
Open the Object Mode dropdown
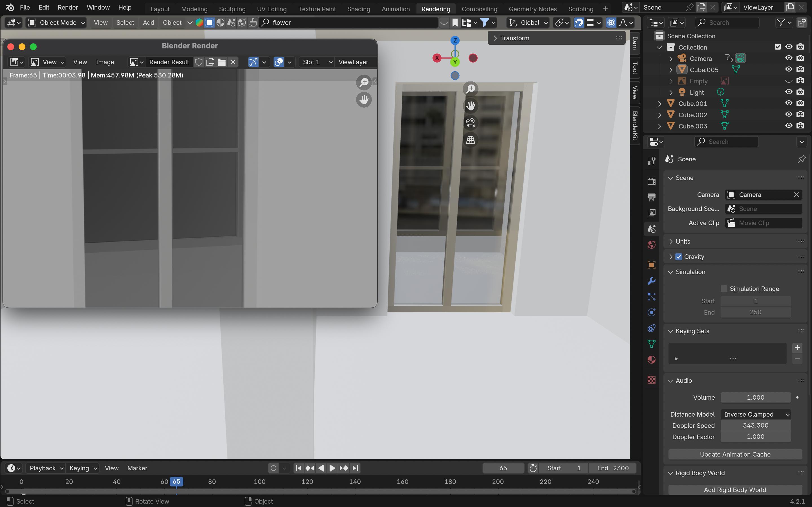coord(56,23)
